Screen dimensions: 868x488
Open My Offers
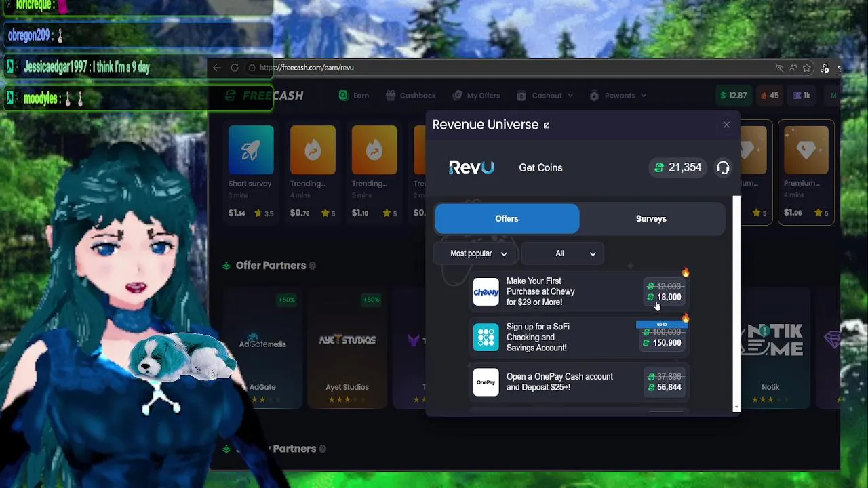(x=476, y=96)
